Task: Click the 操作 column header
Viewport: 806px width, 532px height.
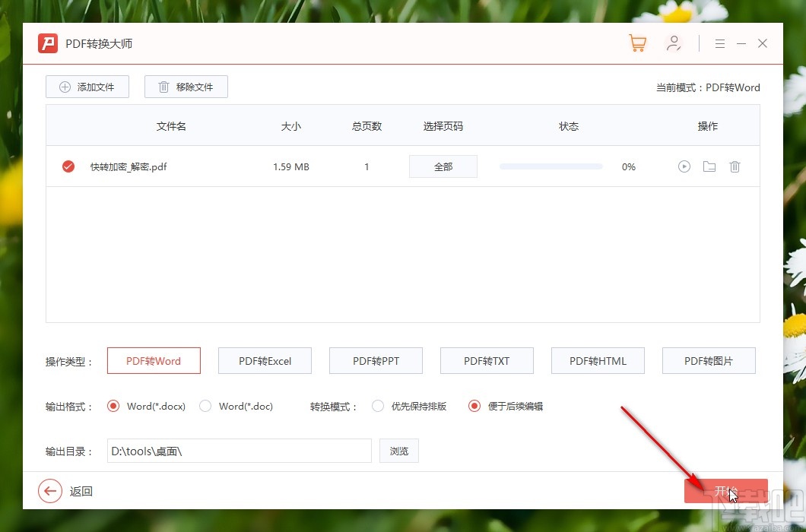Action: 708,126
